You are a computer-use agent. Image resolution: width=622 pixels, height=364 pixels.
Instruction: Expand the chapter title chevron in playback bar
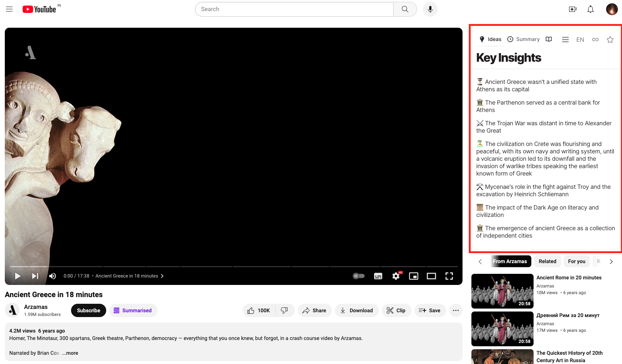pyautogui.click(x=162, y=276)
